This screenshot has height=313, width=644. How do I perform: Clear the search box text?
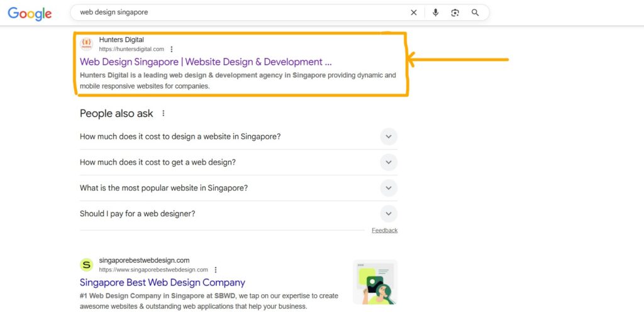pyautogui.click(x=414, y=13)
